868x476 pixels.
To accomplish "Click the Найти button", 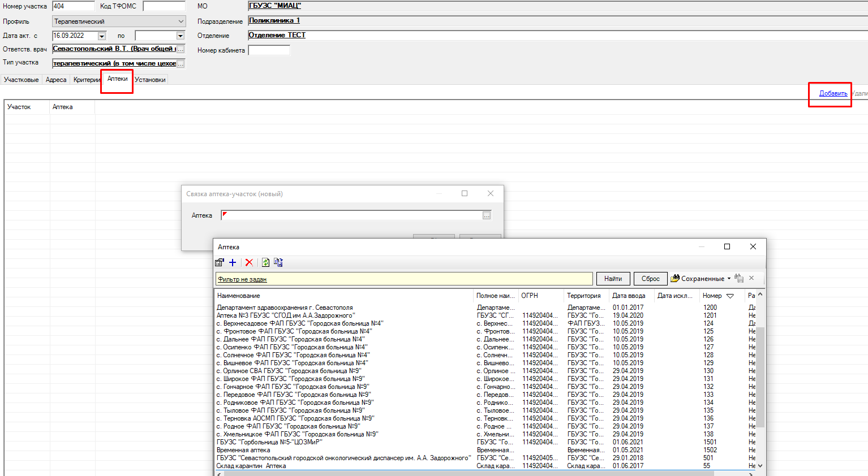I will 613,279.
